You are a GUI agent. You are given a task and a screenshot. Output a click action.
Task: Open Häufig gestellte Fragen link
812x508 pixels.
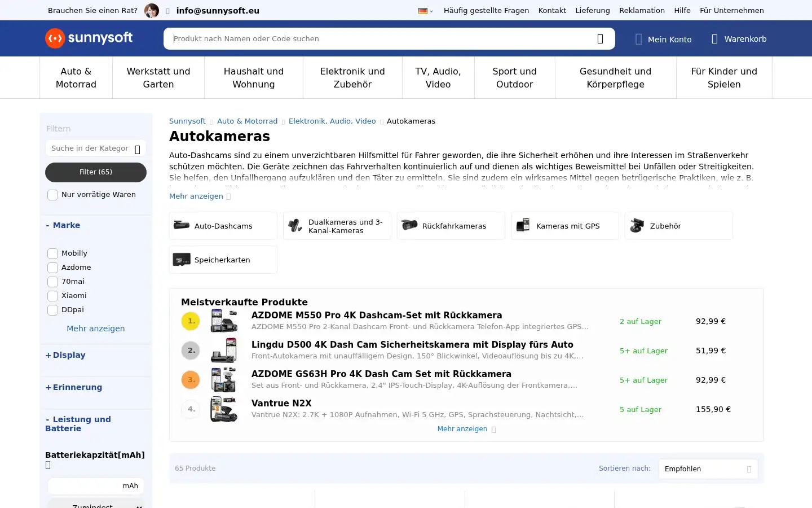tap(486, 11)
